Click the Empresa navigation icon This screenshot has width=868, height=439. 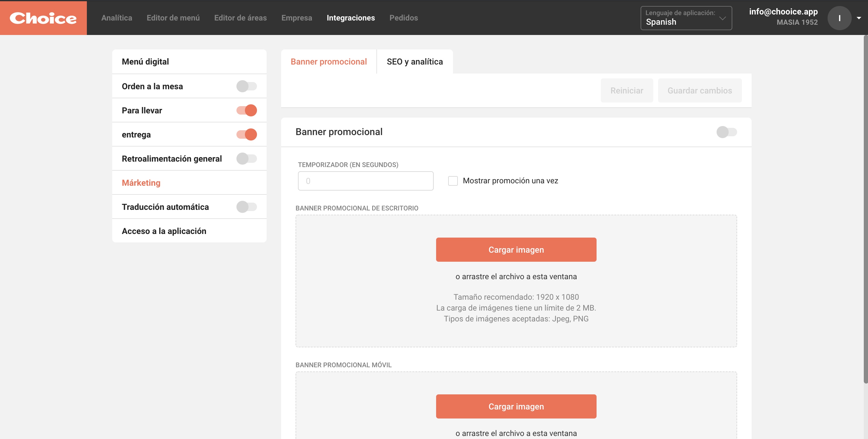click(x=296, y=17)
